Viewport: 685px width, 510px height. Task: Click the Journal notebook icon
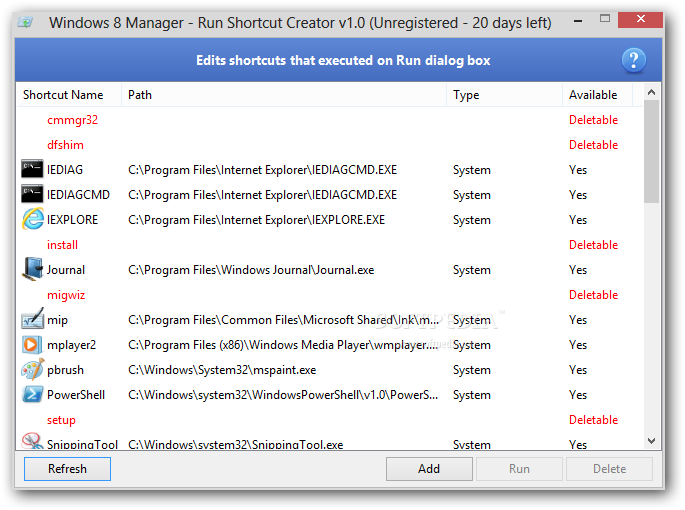click(32, 269)
